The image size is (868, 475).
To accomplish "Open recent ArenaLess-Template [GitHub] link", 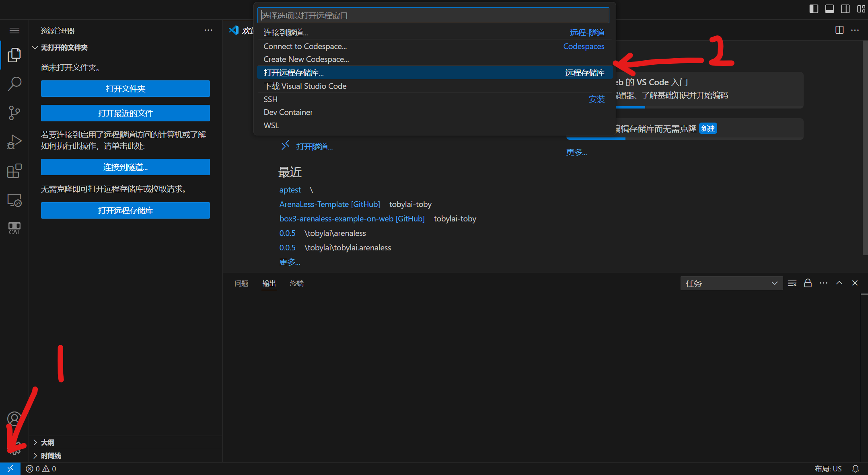I will (x=329, y=204).
